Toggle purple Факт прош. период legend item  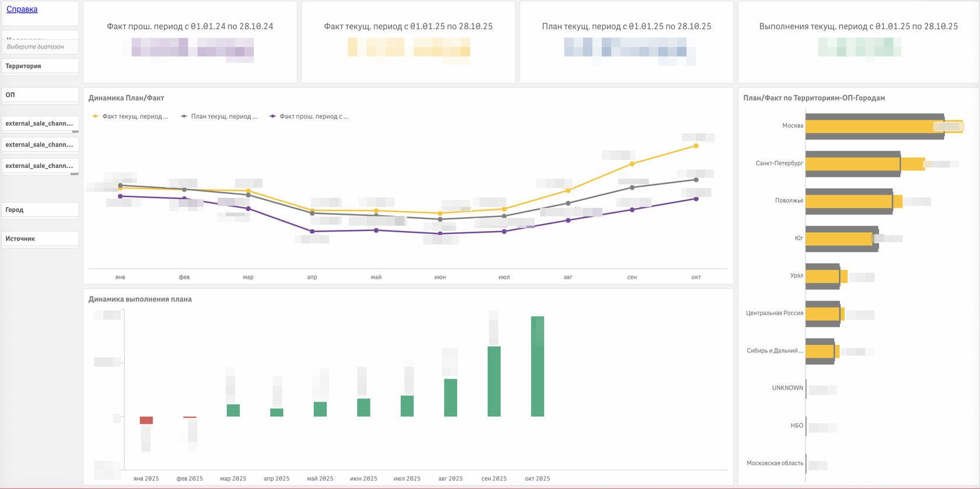(x=309, y=117)
